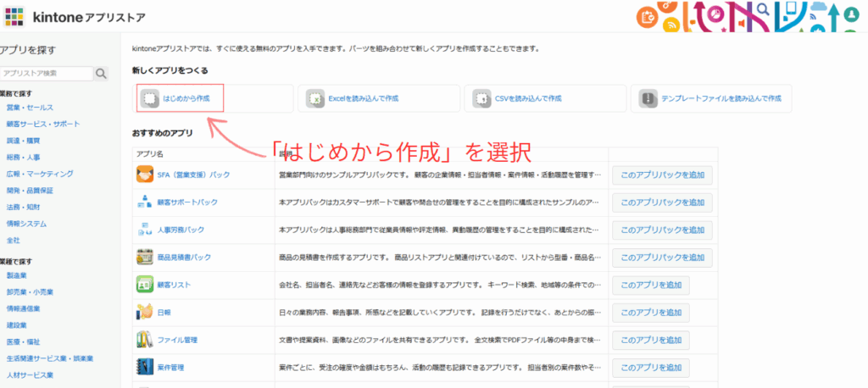Click the 文書や提案資料 description text
The width and height of the screenshot is (868, 388).
[x=440, y=340]
